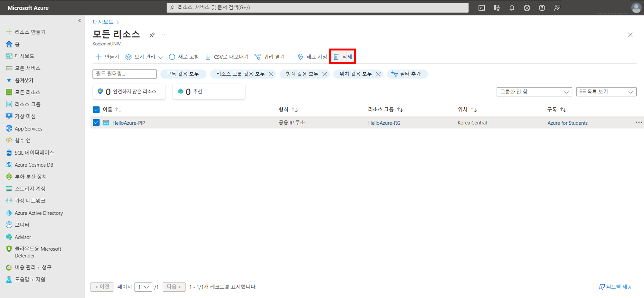Image resolution: width=644 pixels, height=298 pixels.
Task: Open 부하 분산 장치 in sidebar
Action: (x=26, y=177)
